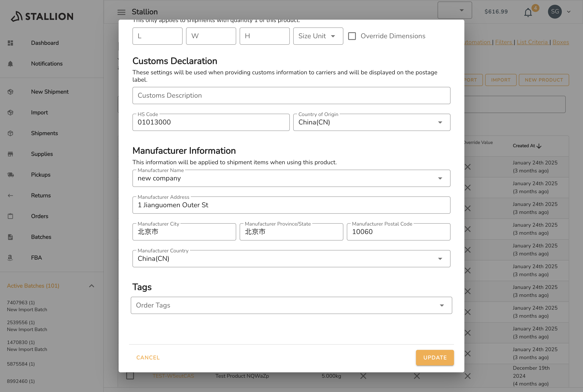Click the Returns arrow icon
This screenshot has height=392, width=583.
10,196
